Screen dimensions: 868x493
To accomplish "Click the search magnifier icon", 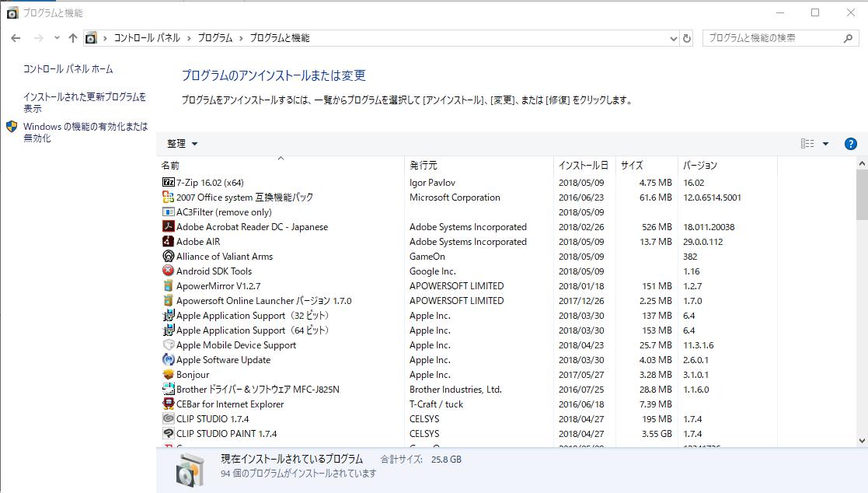I will pos(848,38).
